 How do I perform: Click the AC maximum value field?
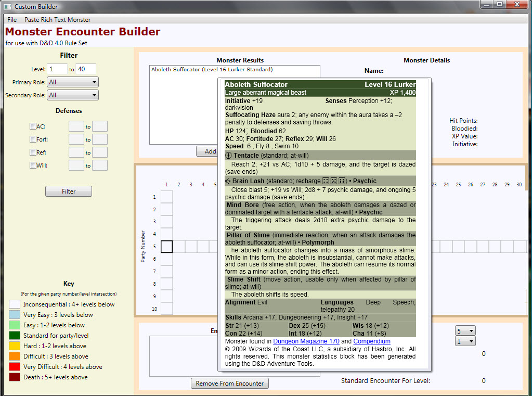100,126
